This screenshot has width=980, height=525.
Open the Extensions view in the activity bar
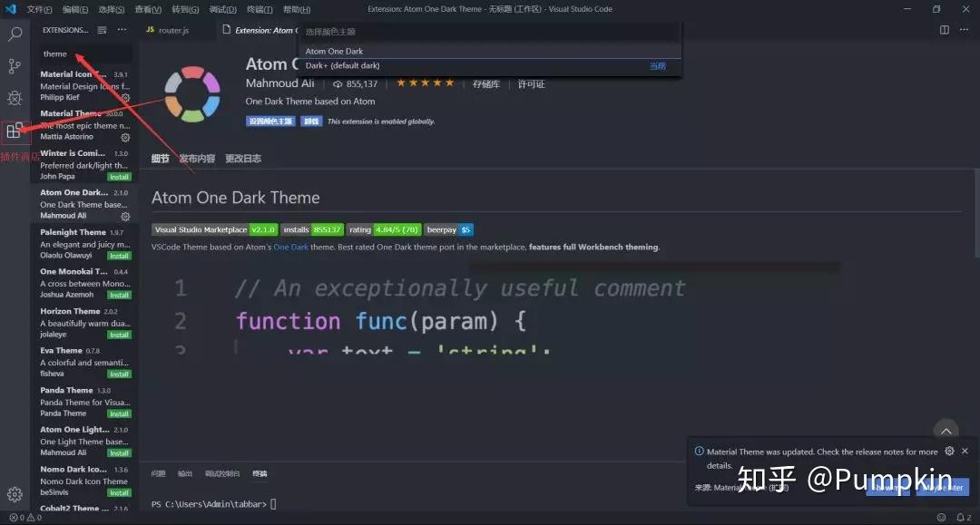[x=15, y=131]
